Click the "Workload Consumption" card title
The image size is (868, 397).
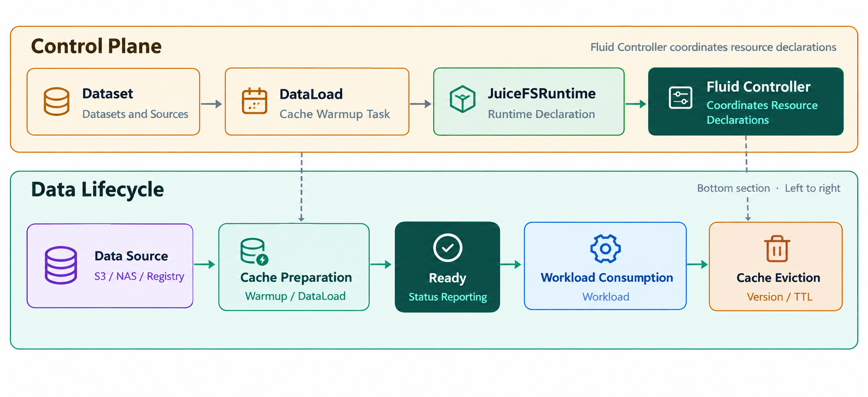point(607,278)
